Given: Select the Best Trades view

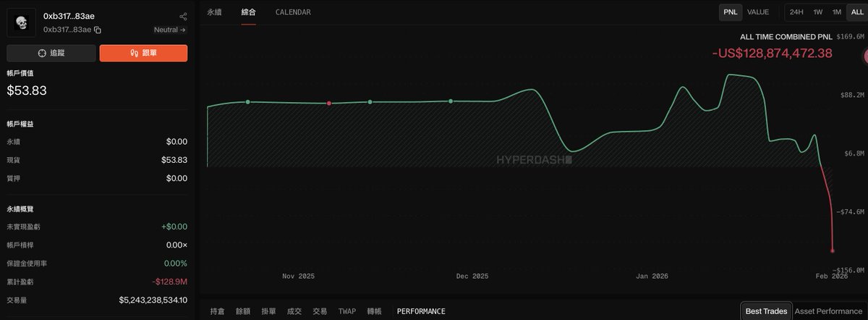Looking at the screenshot, I should pos(765,311).
